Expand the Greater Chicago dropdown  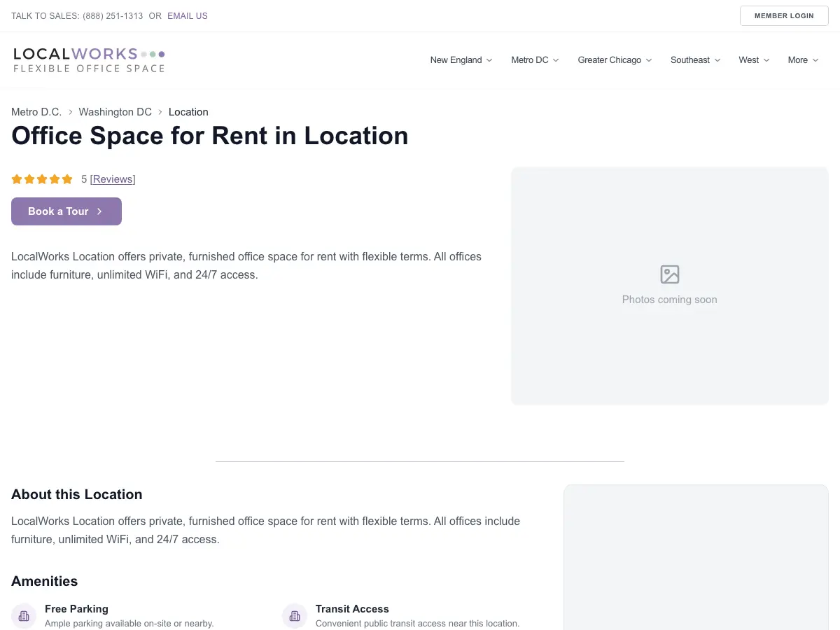(x=615, y=60)
